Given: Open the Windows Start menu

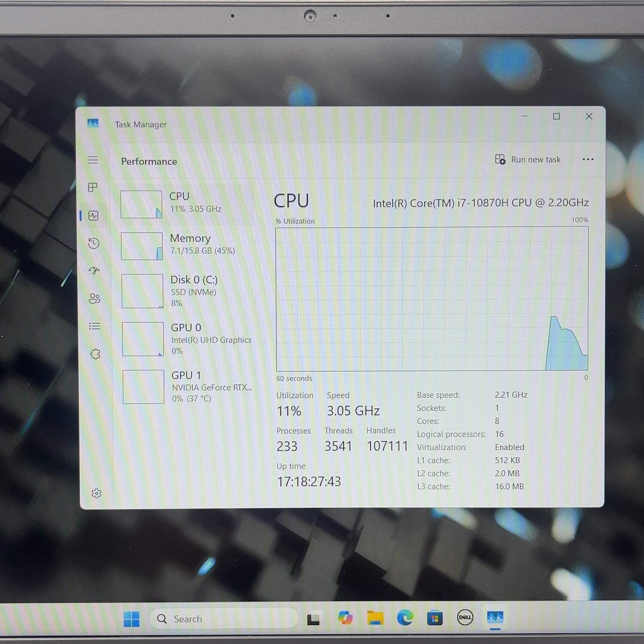Looking at the screenshot, I should point(131,619).
